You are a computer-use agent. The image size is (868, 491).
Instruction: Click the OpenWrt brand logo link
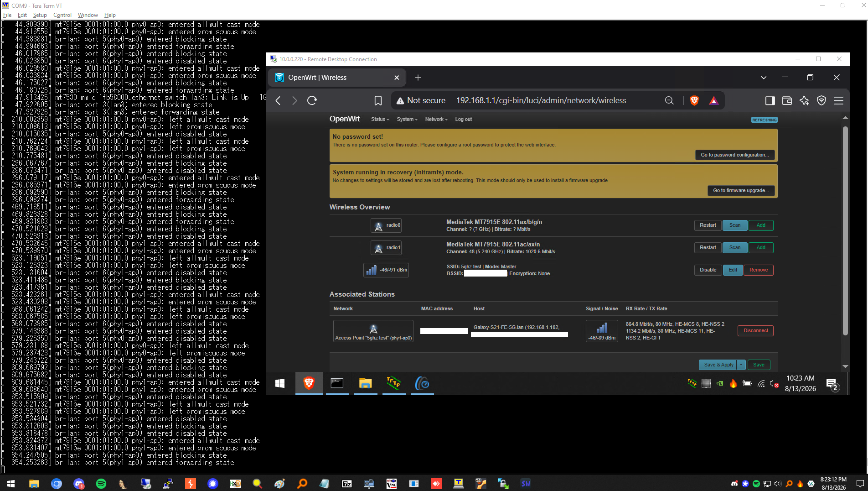pyautogui.click(x=345, y=119)
